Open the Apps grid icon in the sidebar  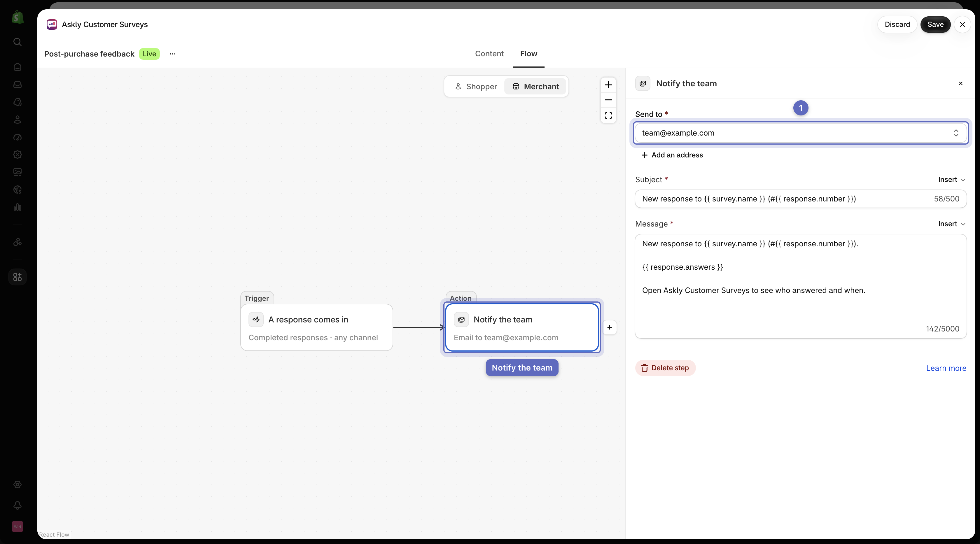pos(17,277)
